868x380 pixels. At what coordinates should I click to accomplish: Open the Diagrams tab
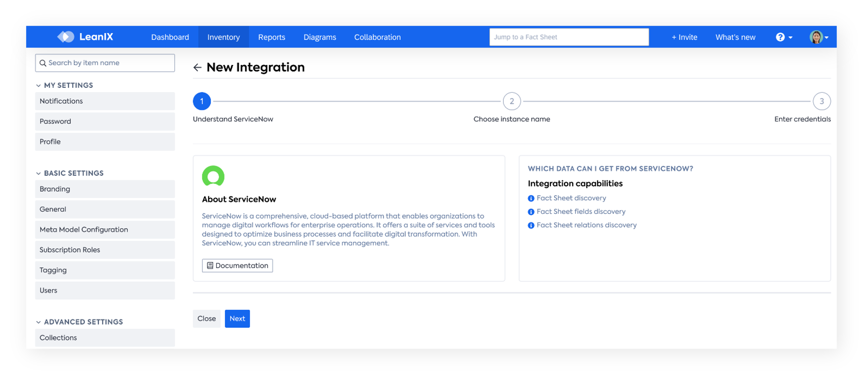click(x=320, y=37)
